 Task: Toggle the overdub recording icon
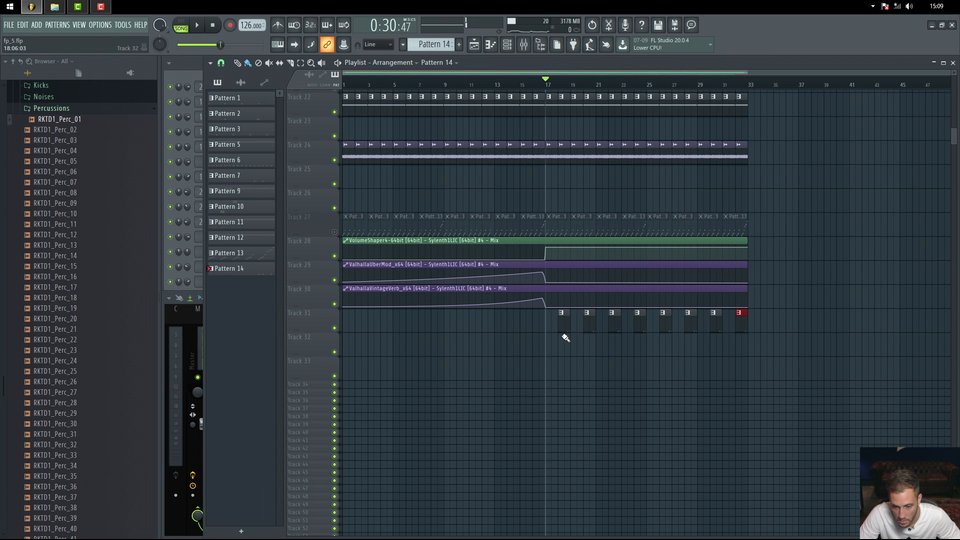tap(327, 25)
